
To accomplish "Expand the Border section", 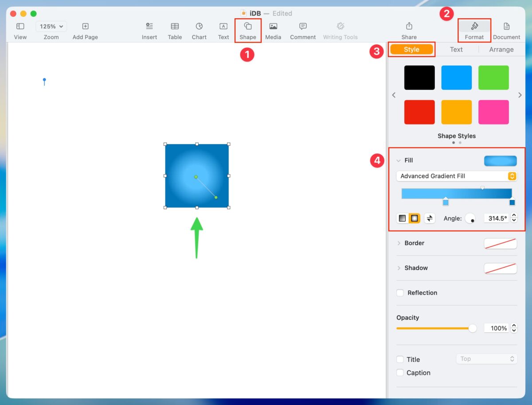I will point(399,243).
